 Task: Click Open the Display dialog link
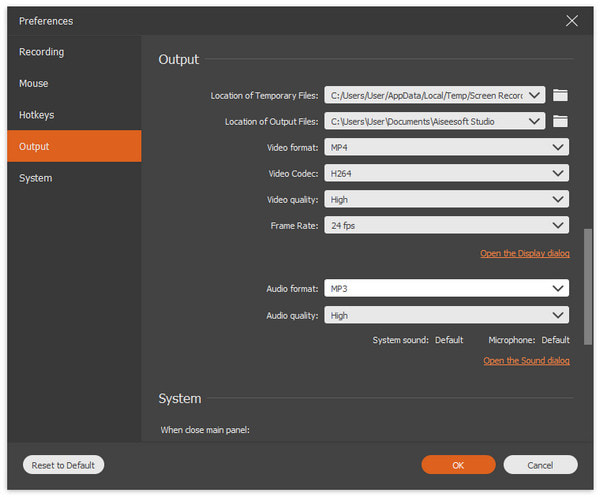[x=525, y=253]
